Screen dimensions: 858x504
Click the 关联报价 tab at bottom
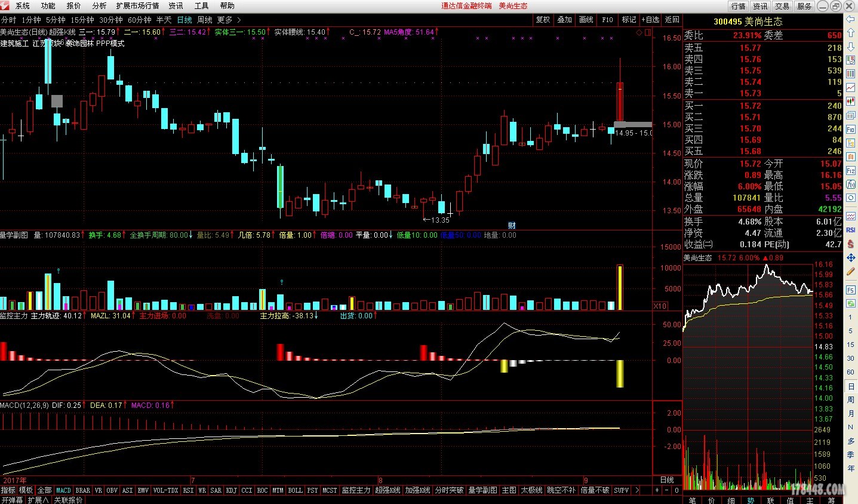tap(68, 500)
